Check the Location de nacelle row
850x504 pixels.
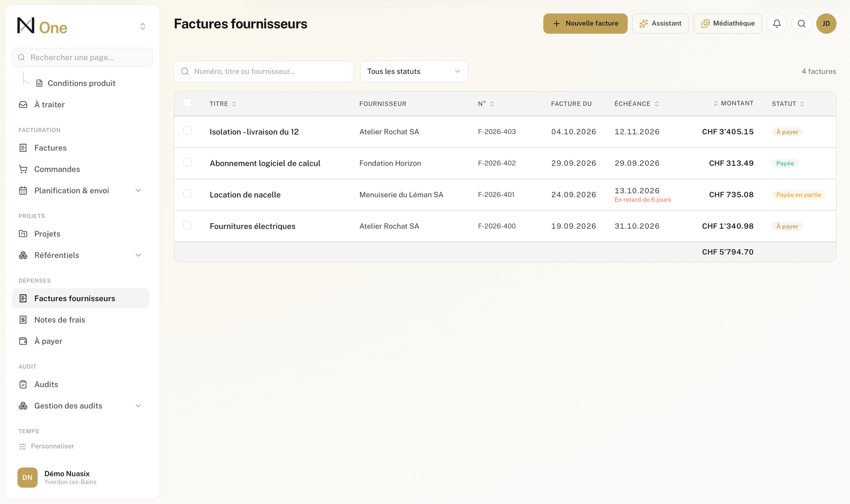click(x=187, y=194)
